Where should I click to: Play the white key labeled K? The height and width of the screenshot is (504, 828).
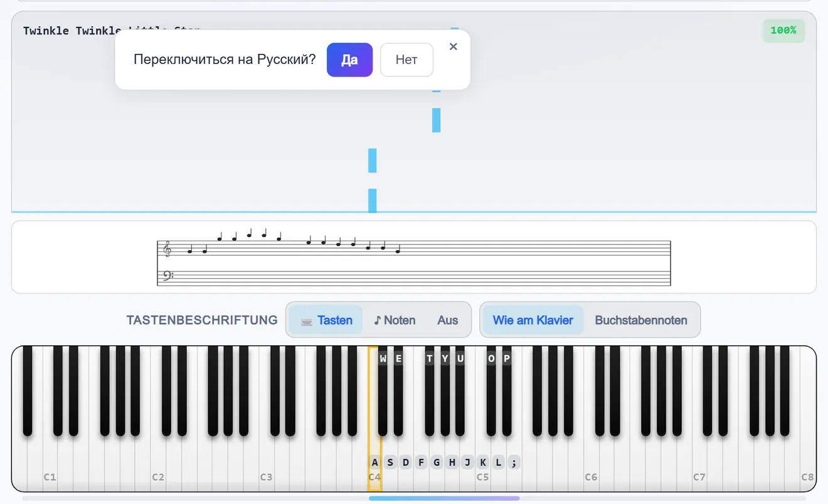(x=483, y=464)
